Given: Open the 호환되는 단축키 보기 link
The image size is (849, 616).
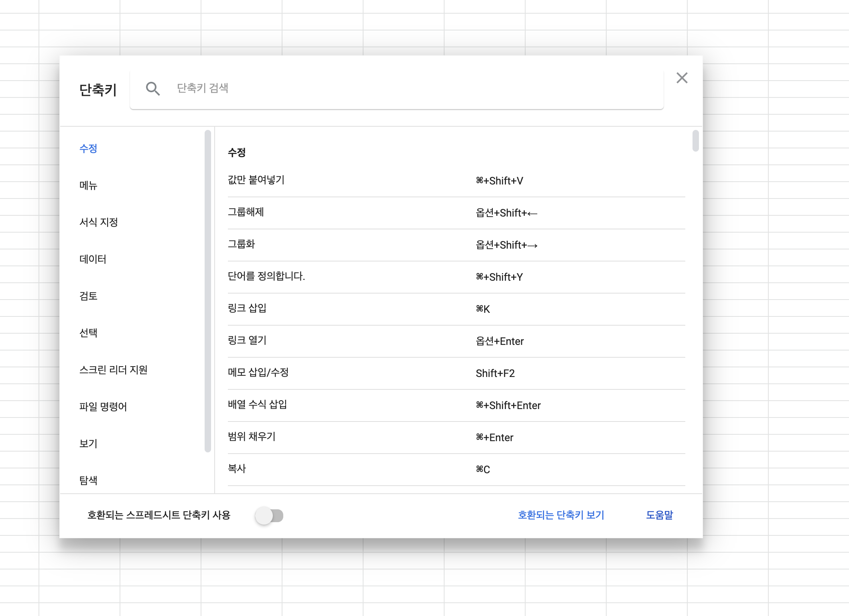Looking at the screenshot, I should coord(561,515).
